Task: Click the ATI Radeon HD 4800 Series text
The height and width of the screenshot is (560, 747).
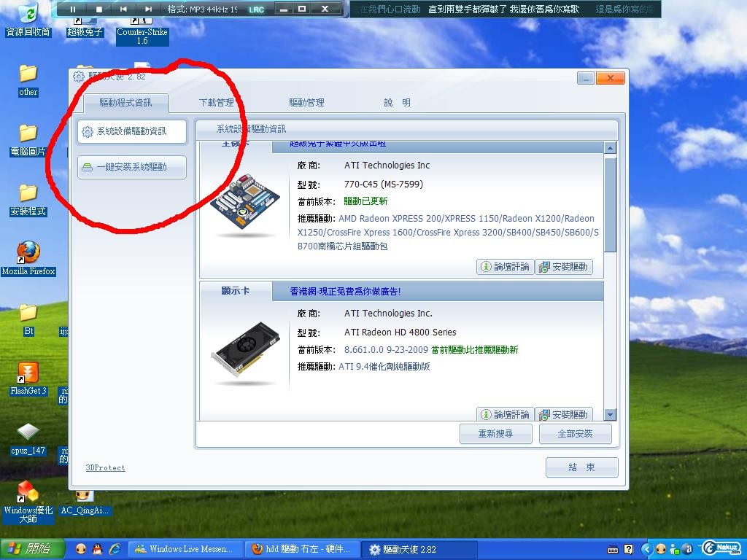Action: click(x=400, y=332)
